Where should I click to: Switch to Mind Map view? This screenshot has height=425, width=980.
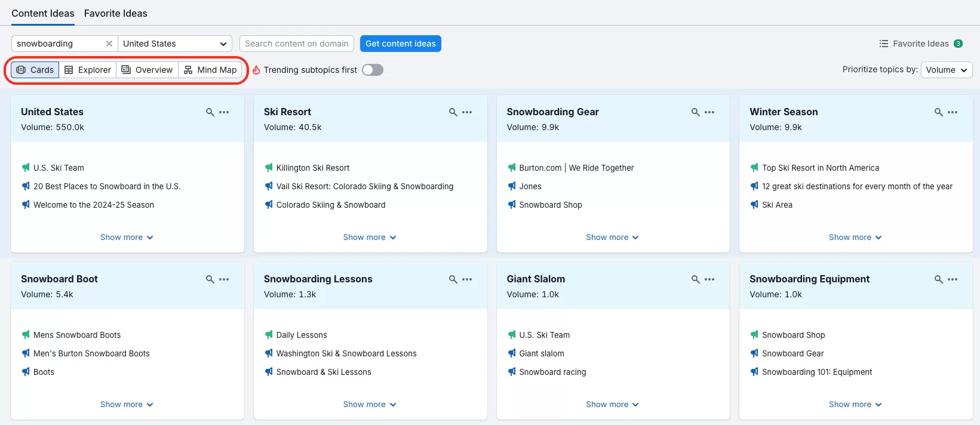(210, 70)
